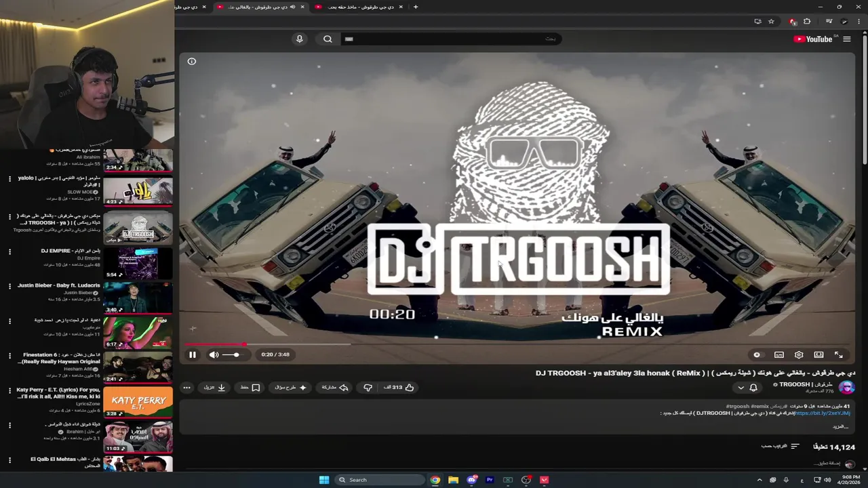
Task: Click the cast/install icon in address bar
Action: click(757, 22)
